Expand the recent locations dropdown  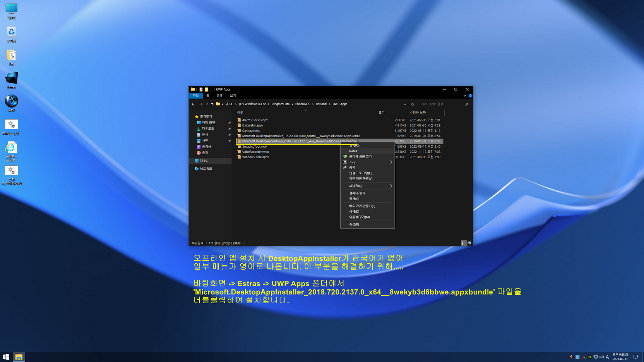click(207, 104)
